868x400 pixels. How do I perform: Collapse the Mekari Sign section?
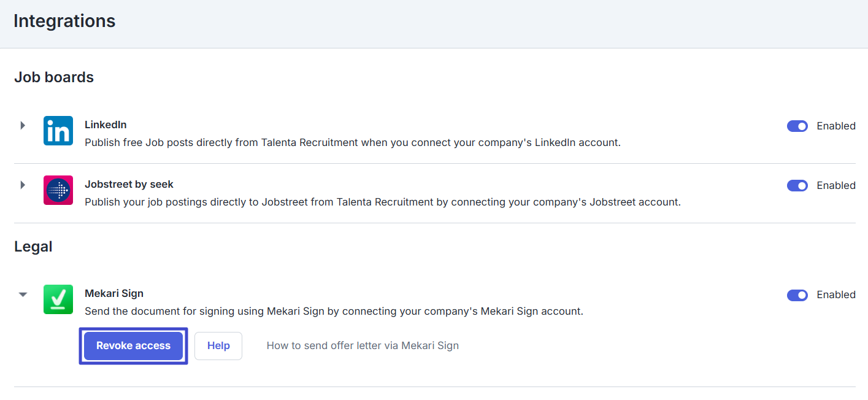pyautogui.click(x=23, y=294)
